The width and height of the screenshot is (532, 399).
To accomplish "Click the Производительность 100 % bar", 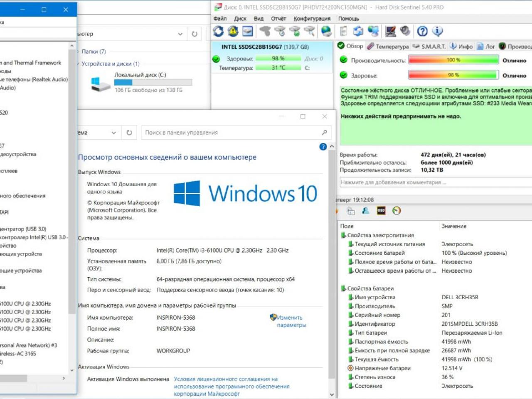I will click(x=453, y=60).
